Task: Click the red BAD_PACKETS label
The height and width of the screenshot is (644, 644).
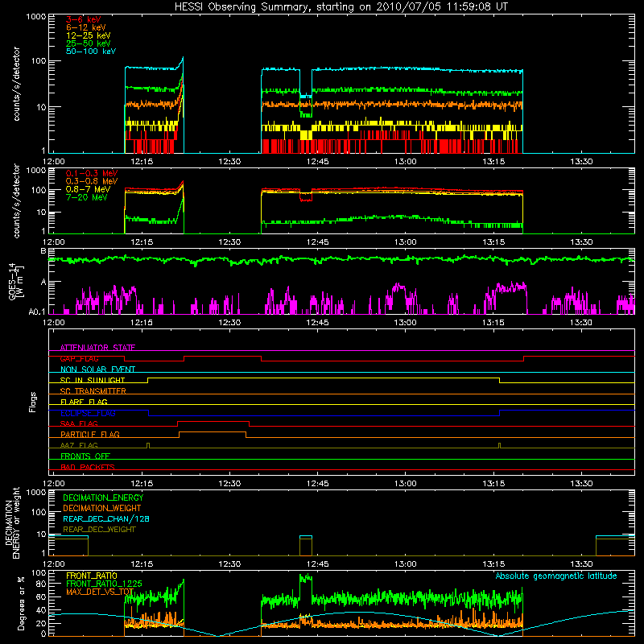Action: pyautogui.click(x=88, y=467)
